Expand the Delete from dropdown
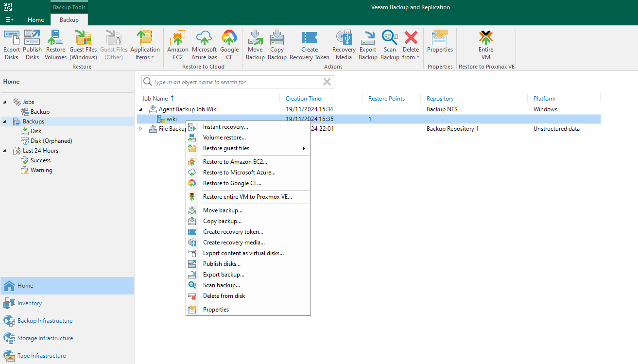The height and width of the screenshot is (364, 638). coord(411,45)
